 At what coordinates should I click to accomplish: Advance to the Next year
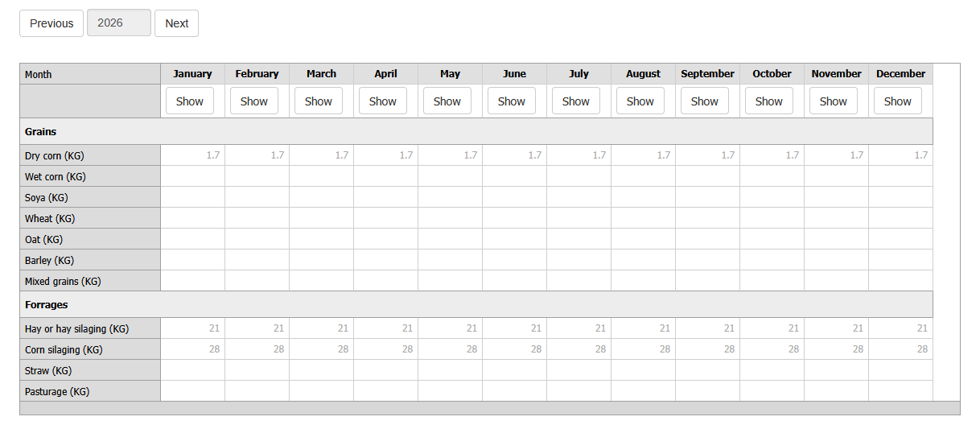coord(176,23)
